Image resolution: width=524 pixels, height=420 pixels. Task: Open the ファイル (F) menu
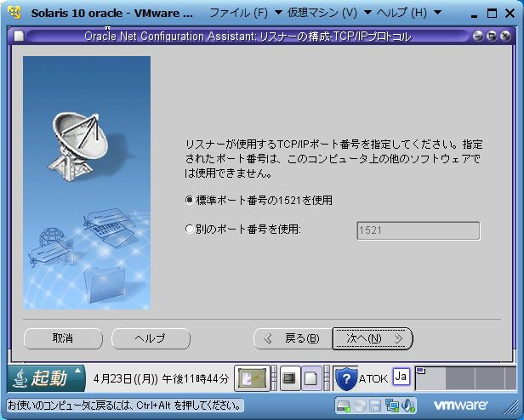238,13
